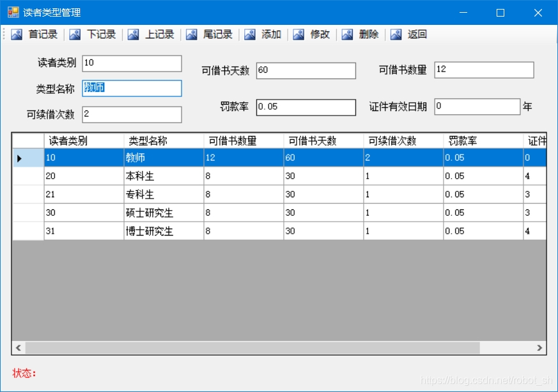Image resolution: width=558 pixels, height=392 pixels.
Task: Click reader category cell 20
Action: pyautogui.click(x=84, y=176)
